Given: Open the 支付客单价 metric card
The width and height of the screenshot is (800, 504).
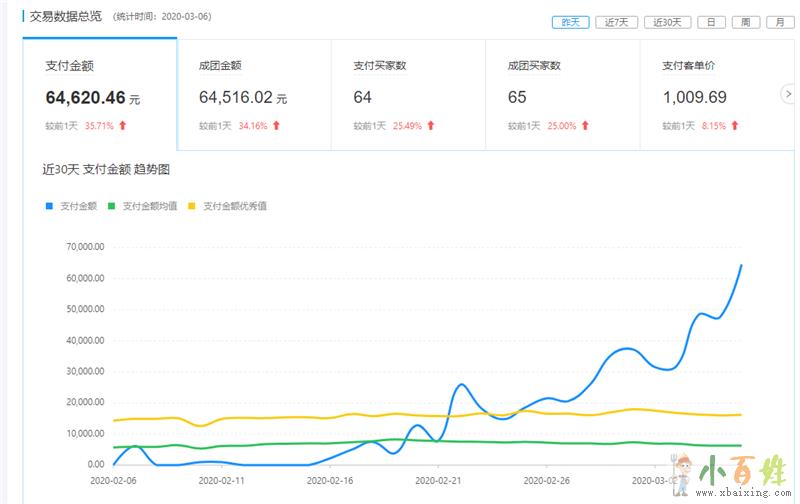Looking at the screenshot, I should (715, 95).
